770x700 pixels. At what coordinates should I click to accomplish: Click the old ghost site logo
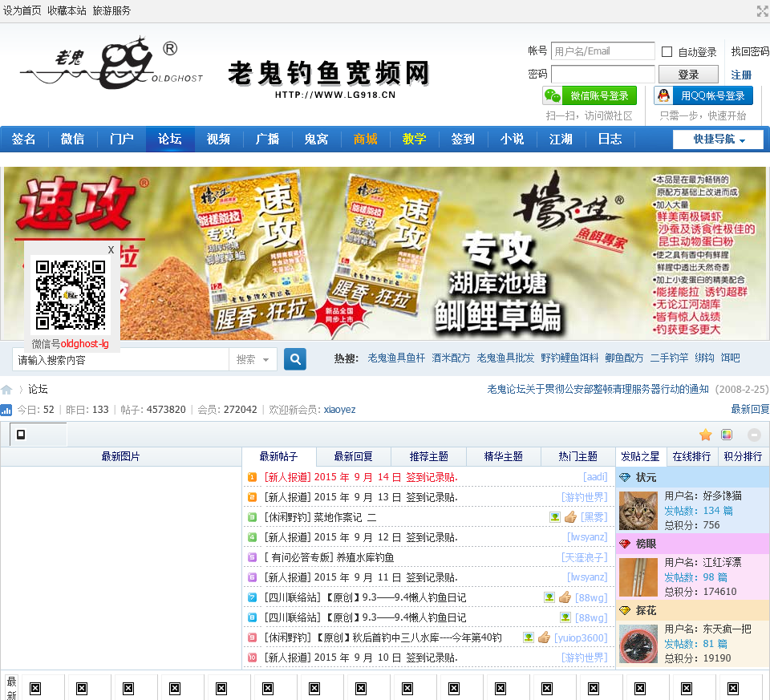coord(112,63)
